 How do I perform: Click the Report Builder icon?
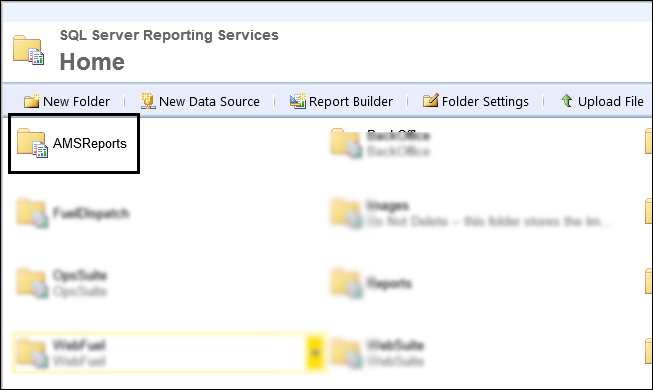click(x=297, y=101)
